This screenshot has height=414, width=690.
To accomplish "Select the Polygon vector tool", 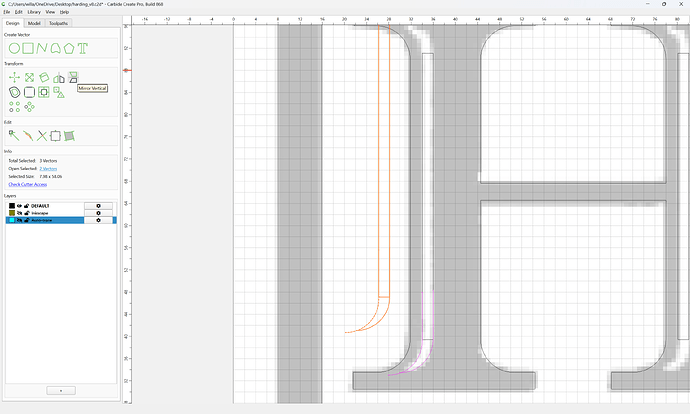I will [69, 48].
